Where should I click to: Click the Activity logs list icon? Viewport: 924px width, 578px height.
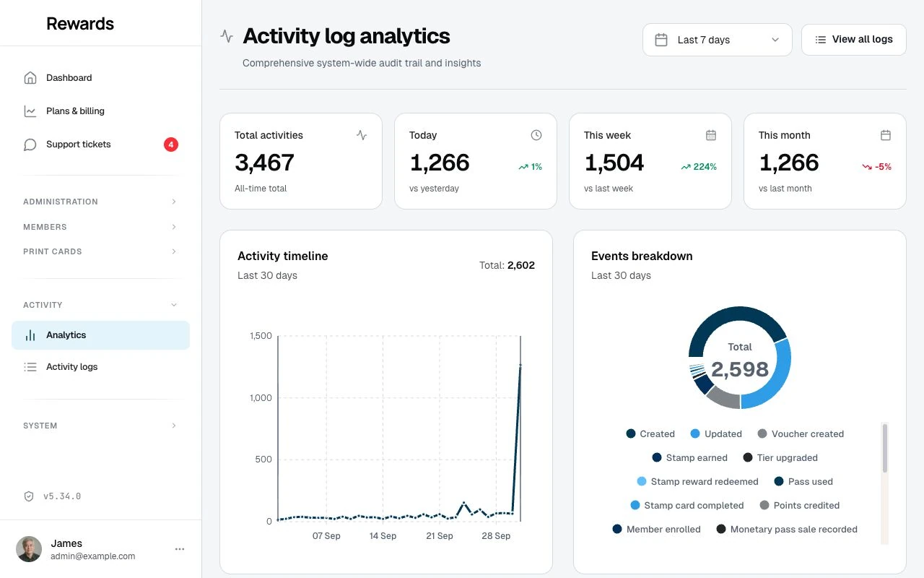(x=30, y=367)
